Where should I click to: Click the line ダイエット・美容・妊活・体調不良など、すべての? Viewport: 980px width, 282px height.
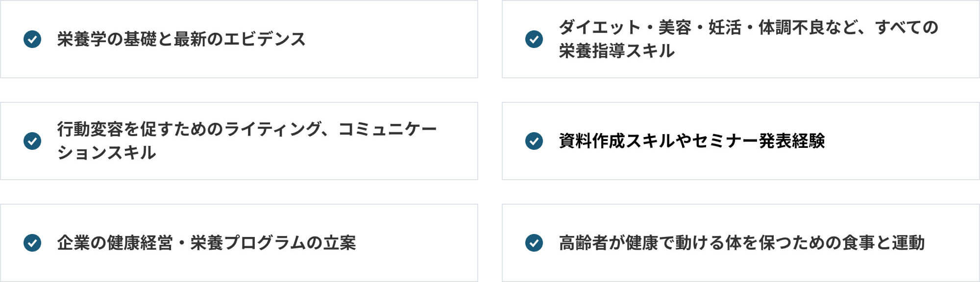coord(749,27)
